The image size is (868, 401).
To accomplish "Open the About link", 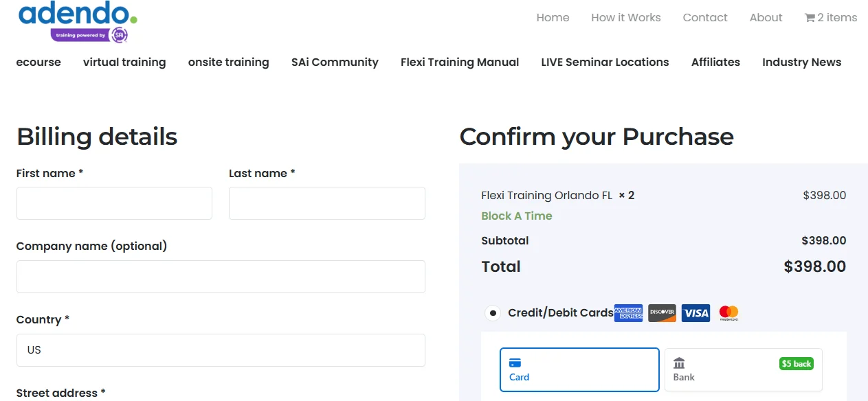I will coord(766,18).
